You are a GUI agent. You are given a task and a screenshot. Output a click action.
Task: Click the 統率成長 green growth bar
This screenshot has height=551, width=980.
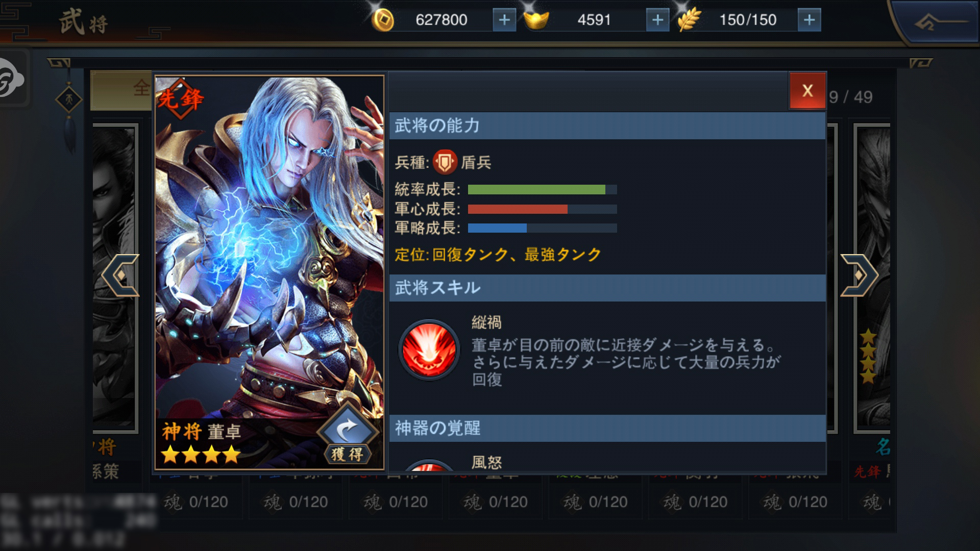pos(542,190)
